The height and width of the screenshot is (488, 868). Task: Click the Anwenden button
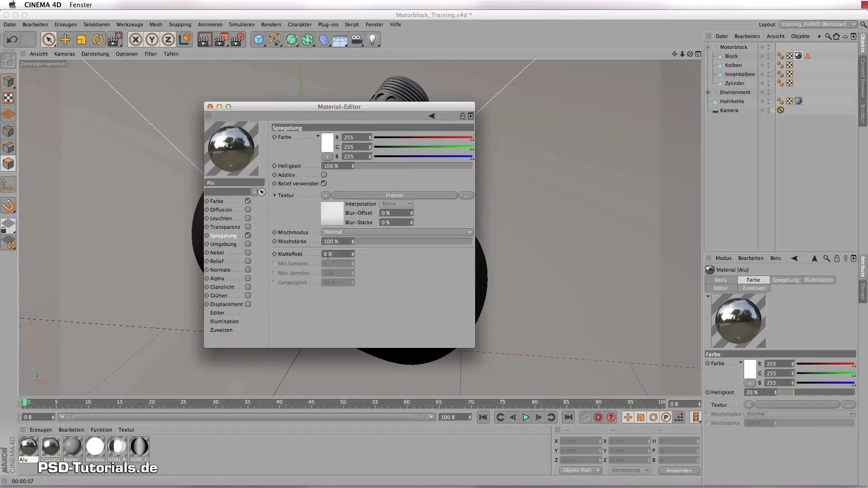coord(679,470)
